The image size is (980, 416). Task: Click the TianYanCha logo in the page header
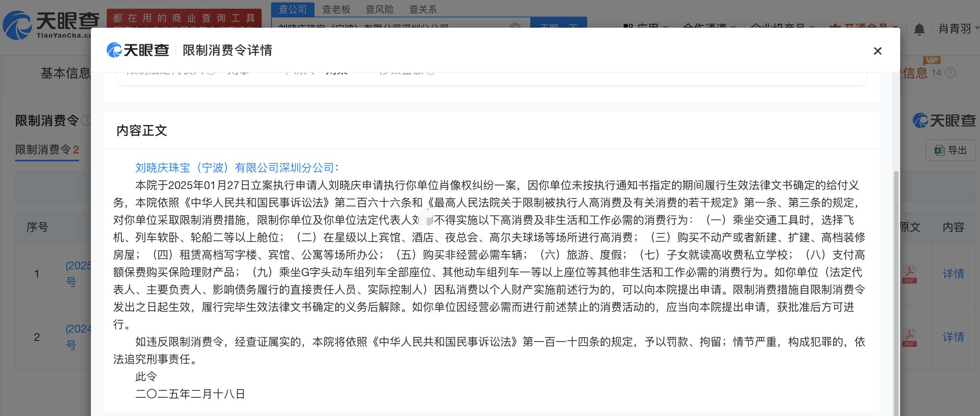click(x=51, y=25)
